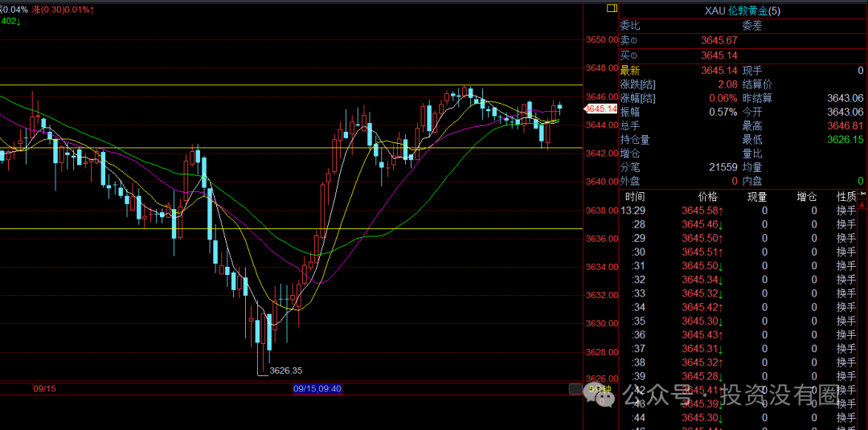Click the 委差 label
This screenshot has width=868, height=430.
pos(751,26)
